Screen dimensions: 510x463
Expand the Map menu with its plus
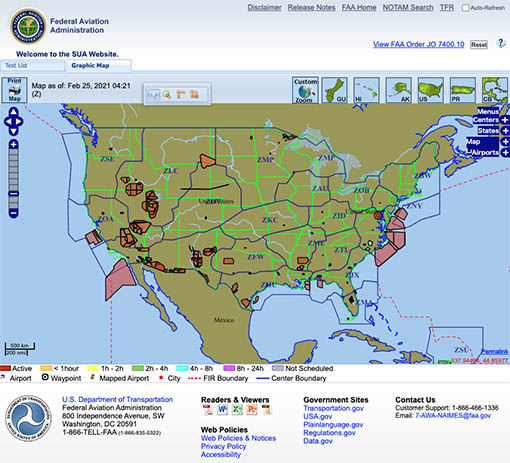click(x=505, y=142)
